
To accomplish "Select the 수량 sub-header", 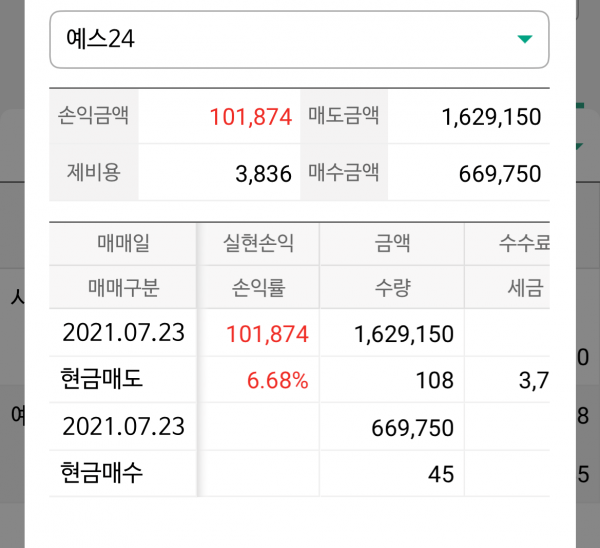I will click(x=391, y=288).
